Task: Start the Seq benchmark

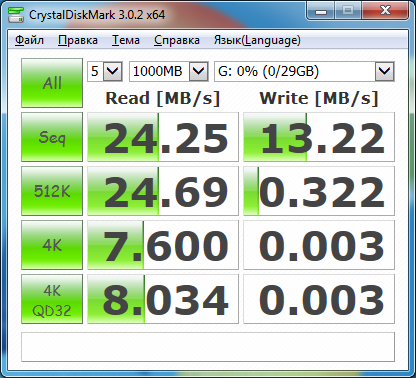Action: [52, 137]
